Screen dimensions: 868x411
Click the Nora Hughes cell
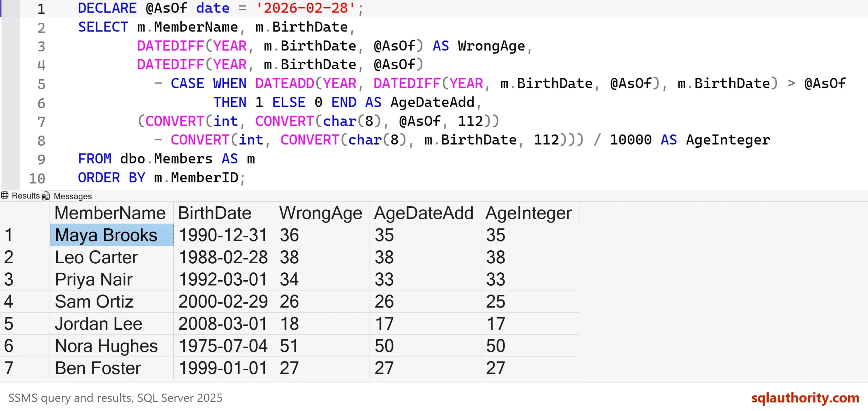coord(112,346)
